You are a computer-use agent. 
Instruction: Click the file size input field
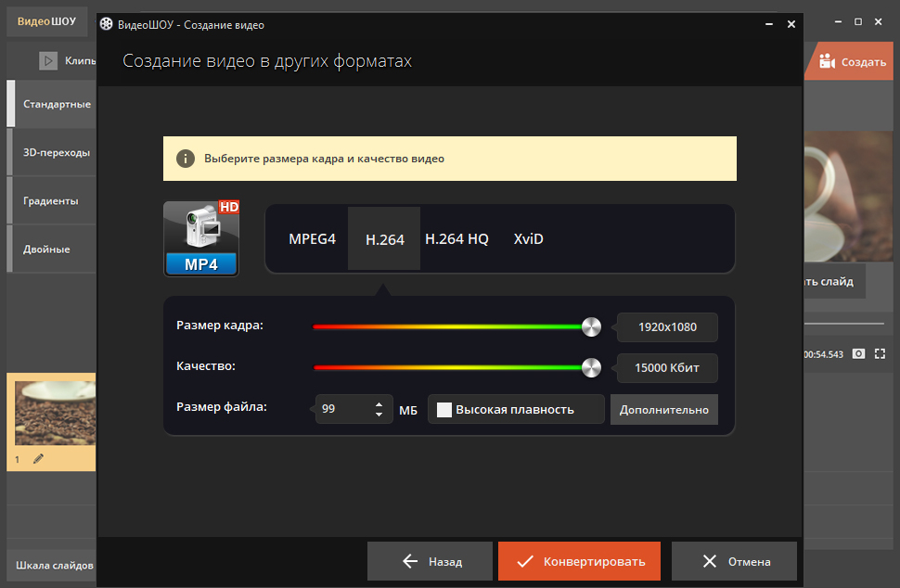tap(345, 409)
